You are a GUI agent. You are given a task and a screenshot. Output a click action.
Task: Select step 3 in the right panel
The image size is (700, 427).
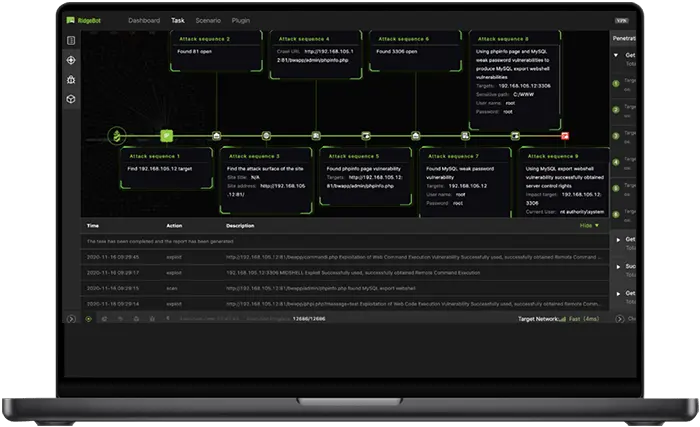click(616, 136)
